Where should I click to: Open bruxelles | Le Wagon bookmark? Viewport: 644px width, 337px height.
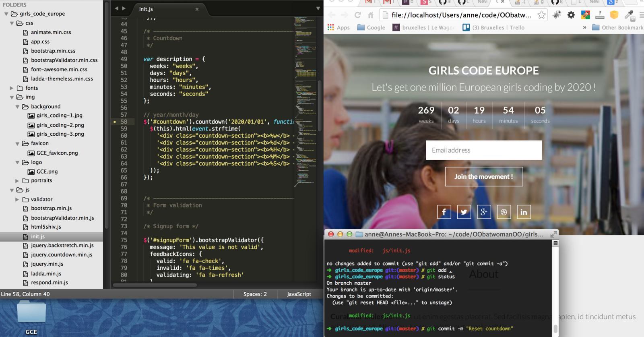[424, 27]
